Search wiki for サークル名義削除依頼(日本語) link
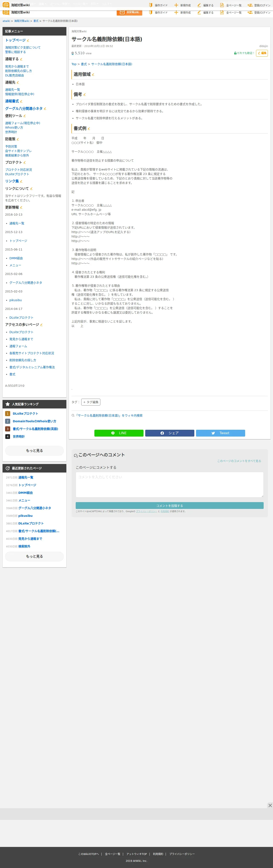 click(109, 415)
